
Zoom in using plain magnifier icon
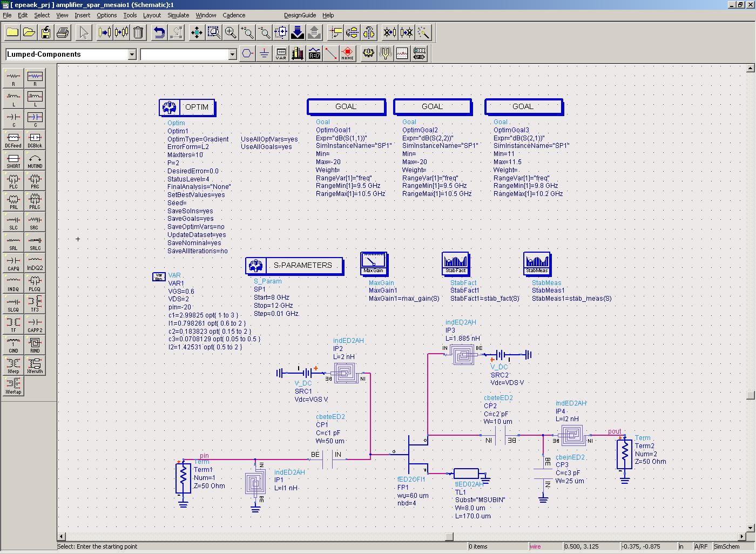[x=231, y=32]
